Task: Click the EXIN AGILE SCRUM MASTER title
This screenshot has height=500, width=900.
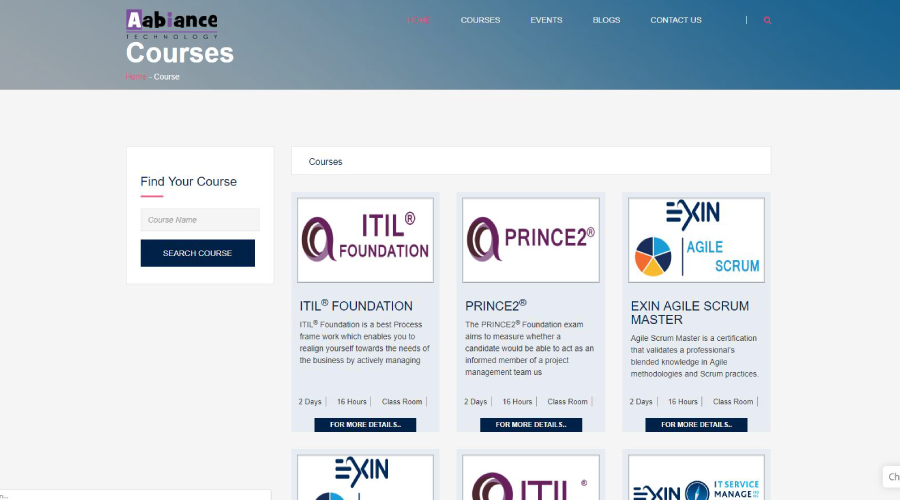Action: [x=690, y=313]
